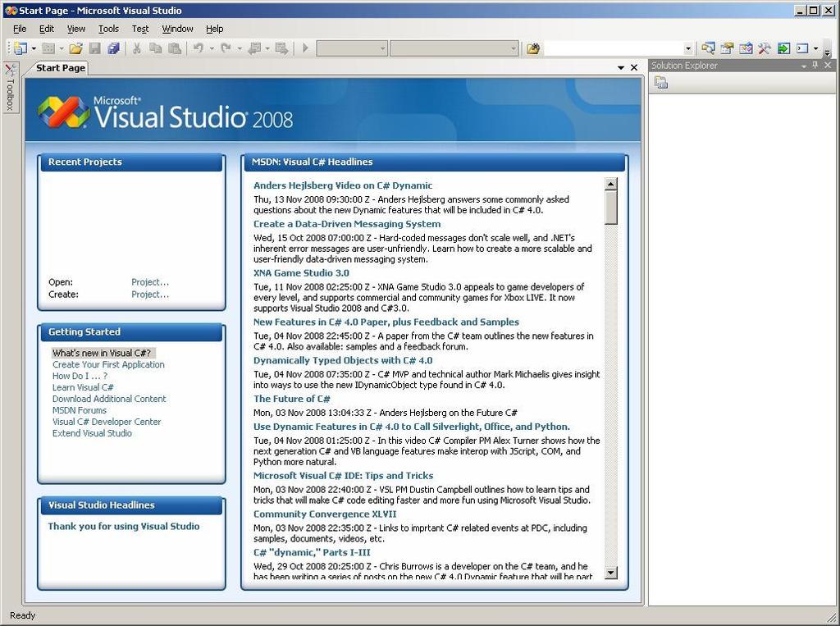The width and height of the screenshot is (840, 626).
Task: Open the Properties Window toolbar icon
Action: point(727,48)
